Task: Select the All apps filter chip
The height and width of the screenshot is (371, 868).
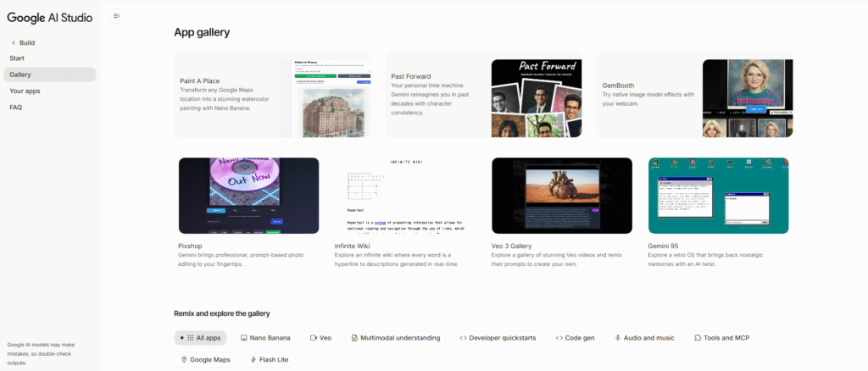Action: pyautogui.click(x=201, y=338)
